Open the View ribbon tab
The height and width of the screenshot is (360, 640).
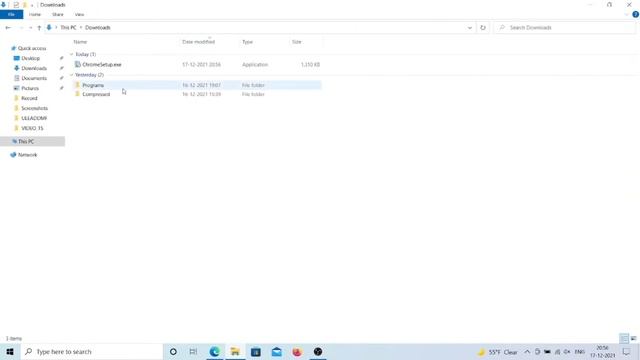[x=79, y=14]
